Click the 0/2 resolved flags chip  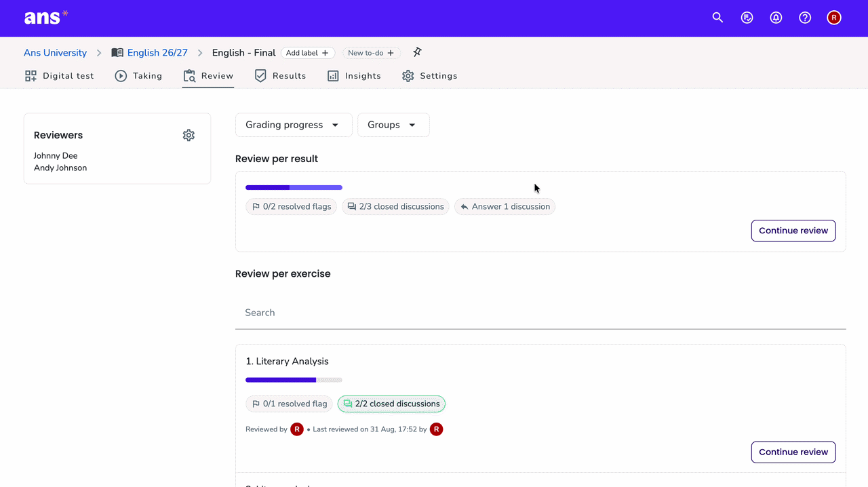tap(291, 207)
